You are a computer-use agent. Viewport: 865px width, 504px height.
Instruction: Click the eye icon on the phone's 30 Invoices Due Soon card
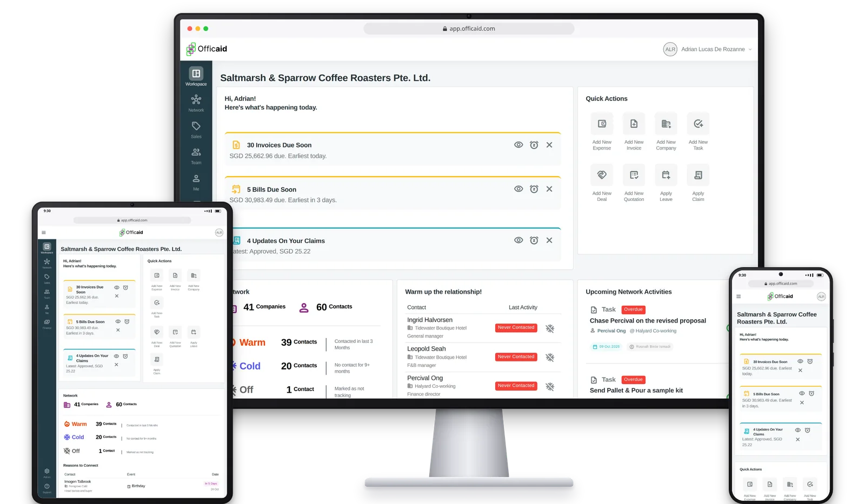point(801,361)
